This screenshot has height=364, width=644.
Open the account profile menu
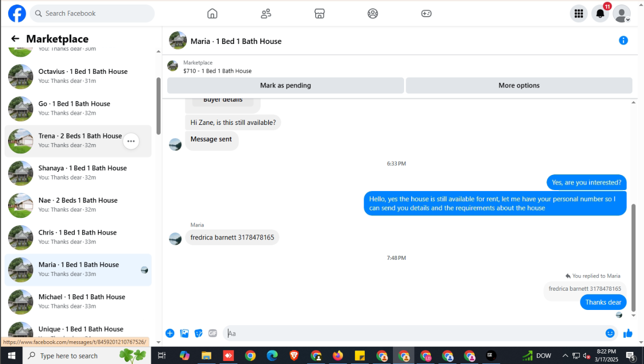(622, 14)
